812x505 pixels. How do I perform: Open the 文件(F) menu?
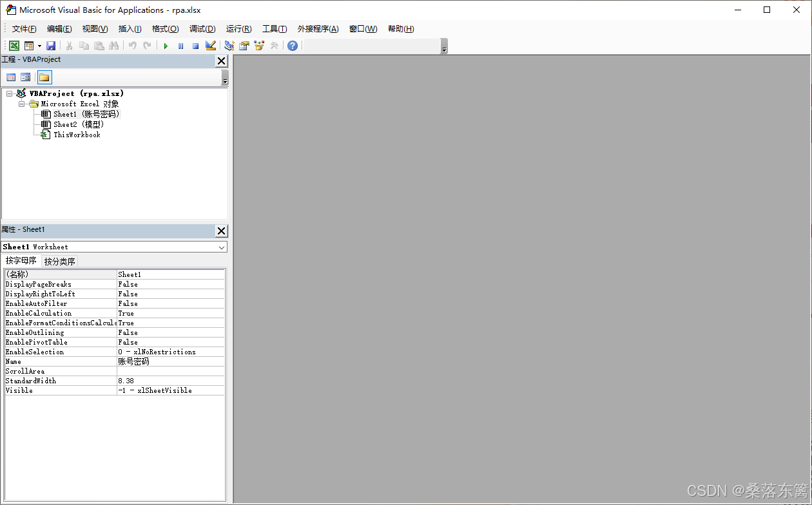pyautogui.click(x=24, y=29)
